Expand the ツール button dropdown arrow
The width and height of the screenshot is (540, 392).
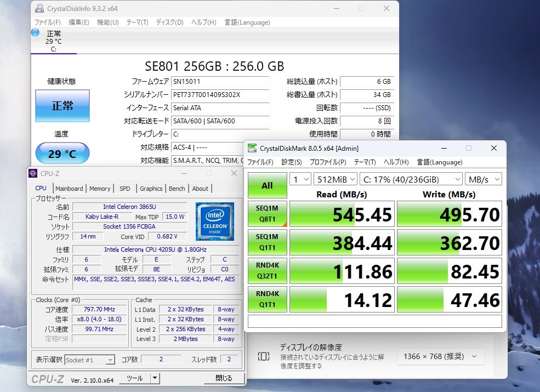pyautogui.click(x=155, y=378)
